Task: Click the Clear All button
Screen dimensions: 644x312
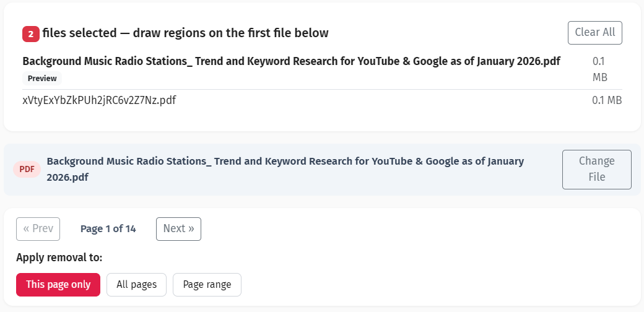Action: tap(594, 33)
